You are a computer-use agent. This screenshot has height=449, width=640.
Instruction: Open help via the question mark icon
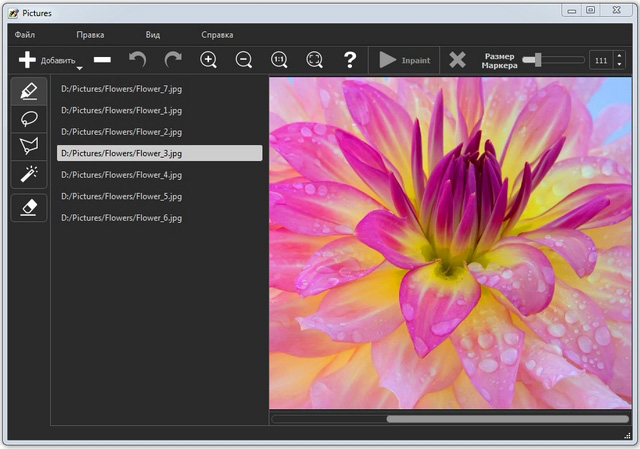pos(350,60)
